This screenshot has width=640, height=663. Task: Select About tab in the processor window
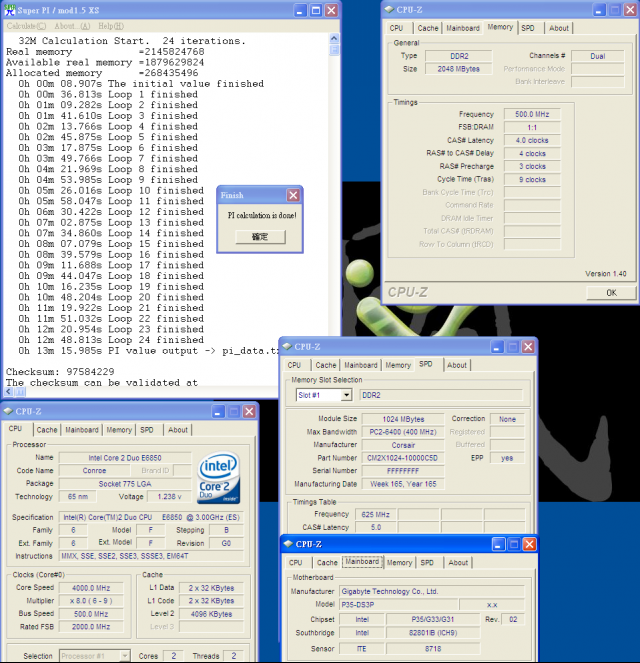[x=178, y=430]
